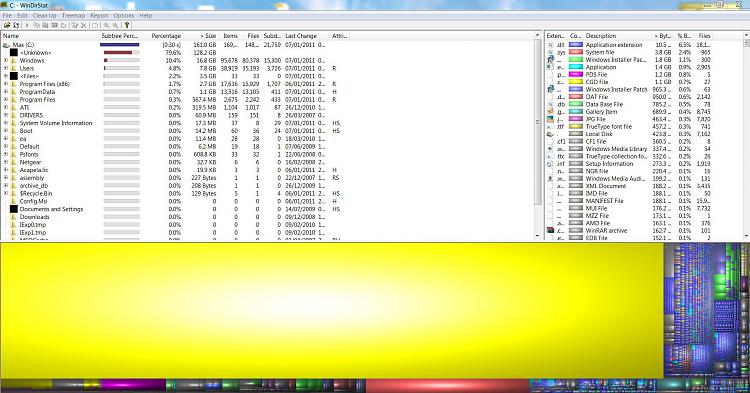Click the folder icon beside Program Files (x86)
The width and height of the screenshot is (750, 393).
coord(14,84)
